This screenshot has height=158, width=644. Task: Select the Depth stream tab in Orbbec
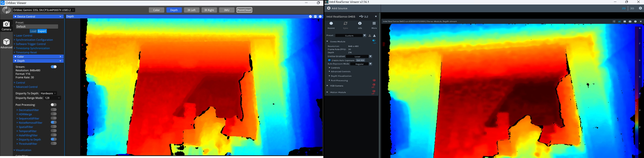coord(174,10)
